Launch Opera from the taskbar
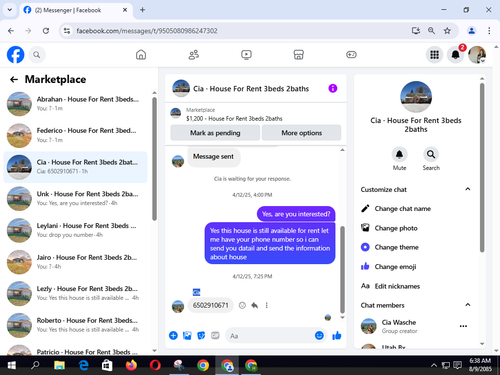Screen dimensions: 500x375 (x=155, y=366)
